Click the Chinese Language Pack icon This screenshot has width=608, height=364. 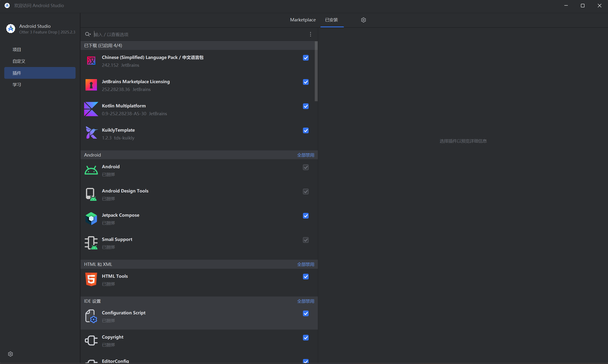(91, 61)
